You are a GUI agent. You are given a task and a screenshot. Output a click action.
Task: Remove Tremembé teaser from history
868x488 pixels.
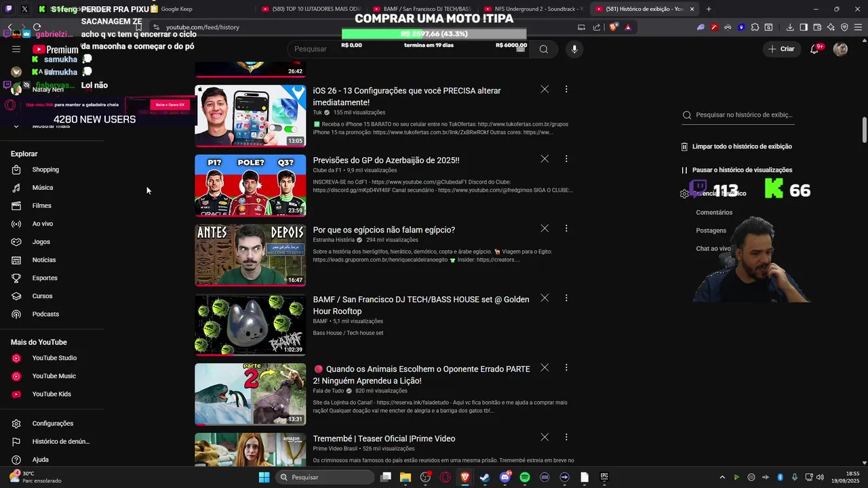tap(545, 437)
